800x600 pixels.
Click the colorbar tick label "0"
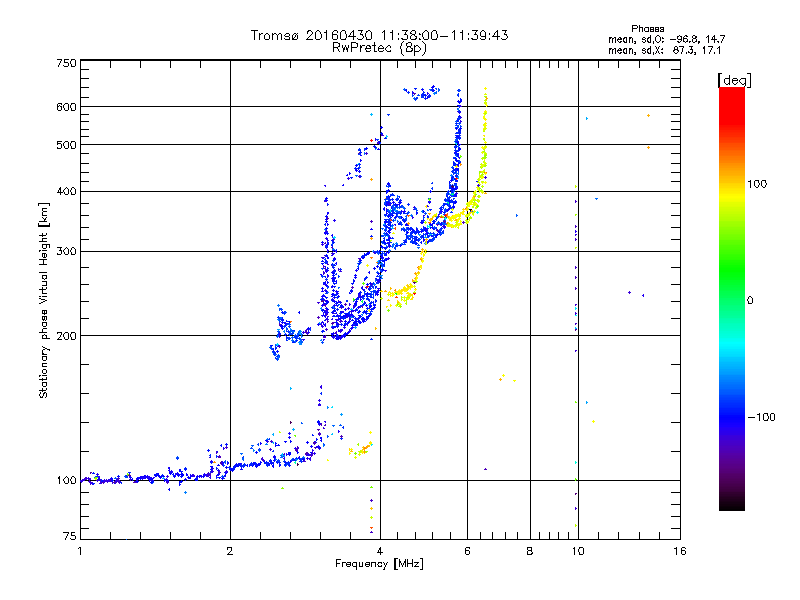[x=750, y=301]
